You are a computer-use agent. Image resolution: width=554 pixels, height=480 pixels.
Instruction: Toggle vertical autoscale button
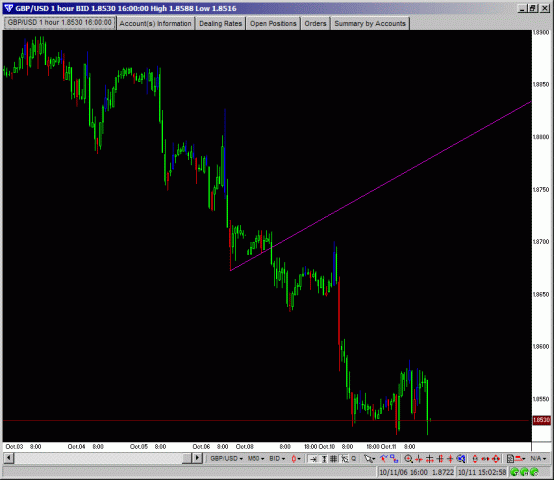pyautogui.click(x=323, y=458)
